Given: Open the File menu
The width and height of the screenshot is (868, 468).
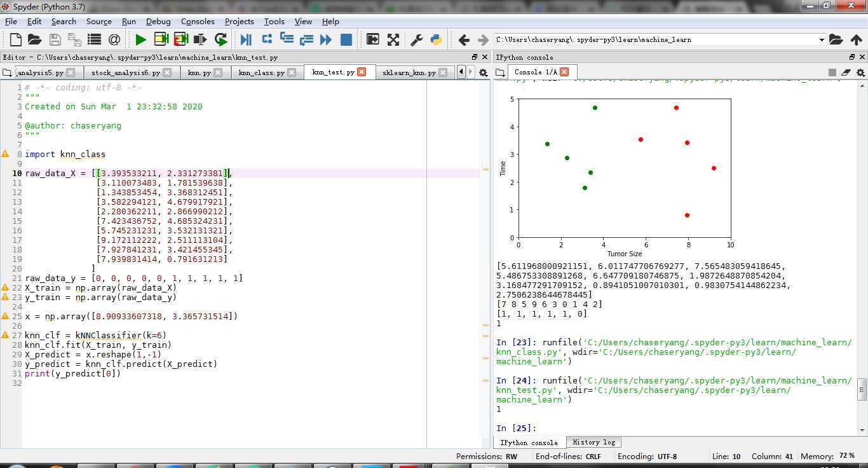Looking at the screenshot, I should click(x=11, y=21).
